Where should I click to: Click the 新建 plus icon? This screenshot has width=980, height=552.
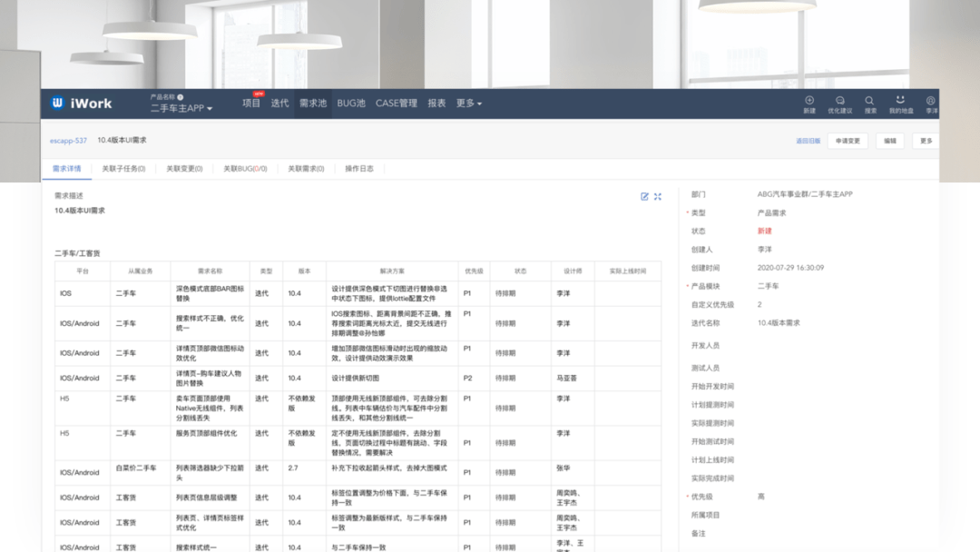(x=809, y=100)
